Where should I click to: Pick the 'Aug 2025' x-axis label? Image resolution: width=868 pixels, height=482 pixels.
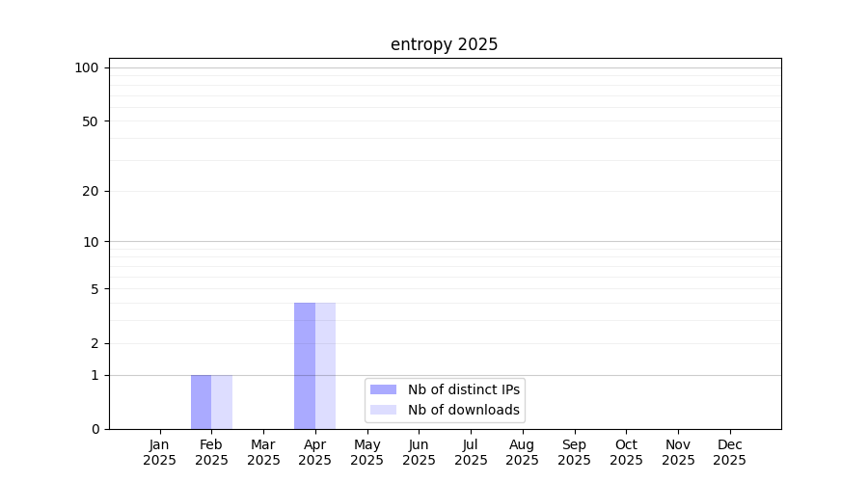522,452
